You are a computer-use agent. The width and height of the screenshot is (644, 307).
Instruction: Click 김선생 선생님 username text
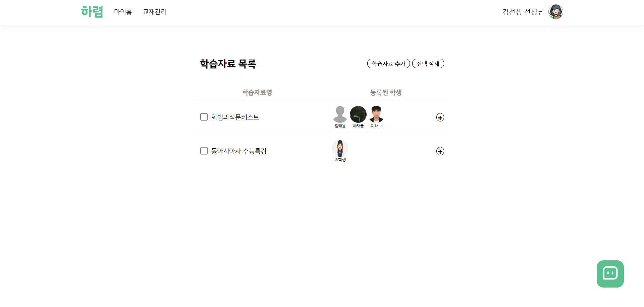[x=523, y=12]
